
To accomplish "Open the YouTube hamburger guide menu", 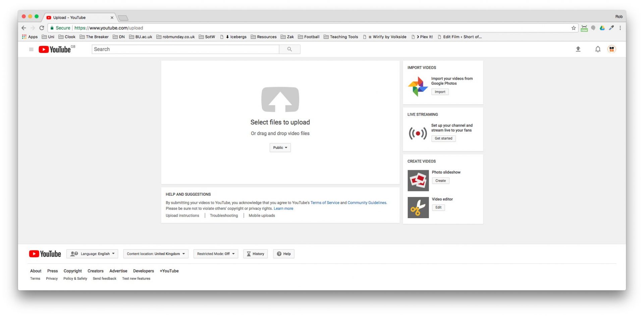I will pyautogui.click(x=31, y=49).
